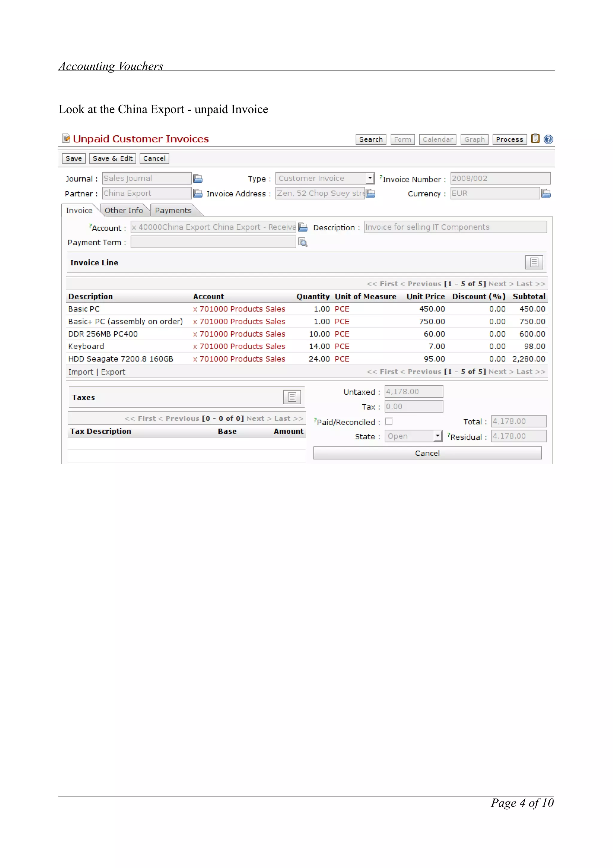Expand the State dropdown arrow

click(x=437, y=436)
